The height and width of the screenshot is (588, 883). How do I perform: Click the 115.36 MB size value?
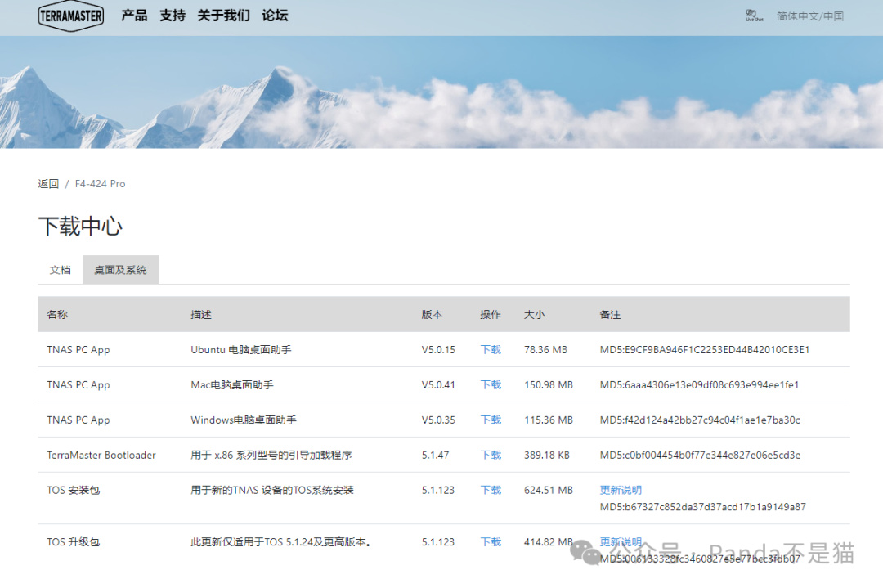point(549,420)
